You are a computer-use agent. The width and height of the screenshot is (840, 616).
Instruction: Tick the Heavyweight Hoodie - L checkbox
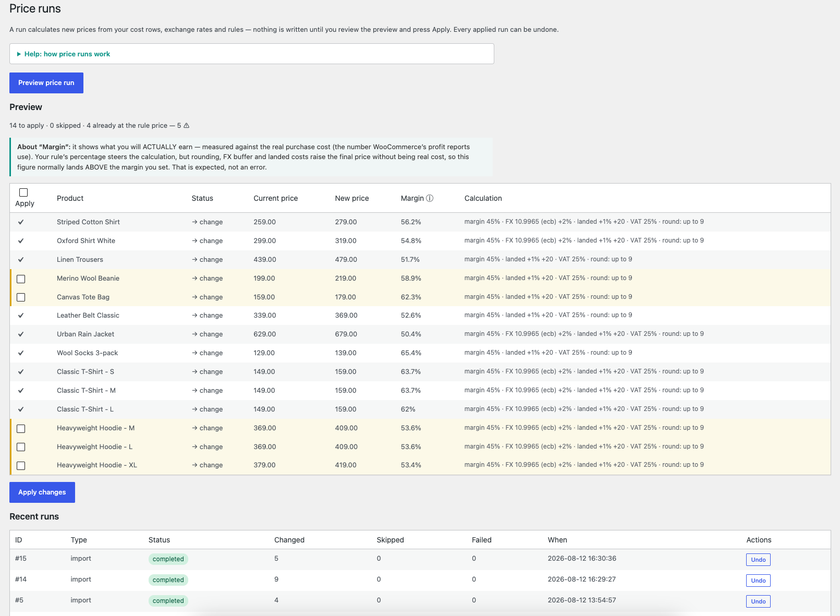(21, 447)
